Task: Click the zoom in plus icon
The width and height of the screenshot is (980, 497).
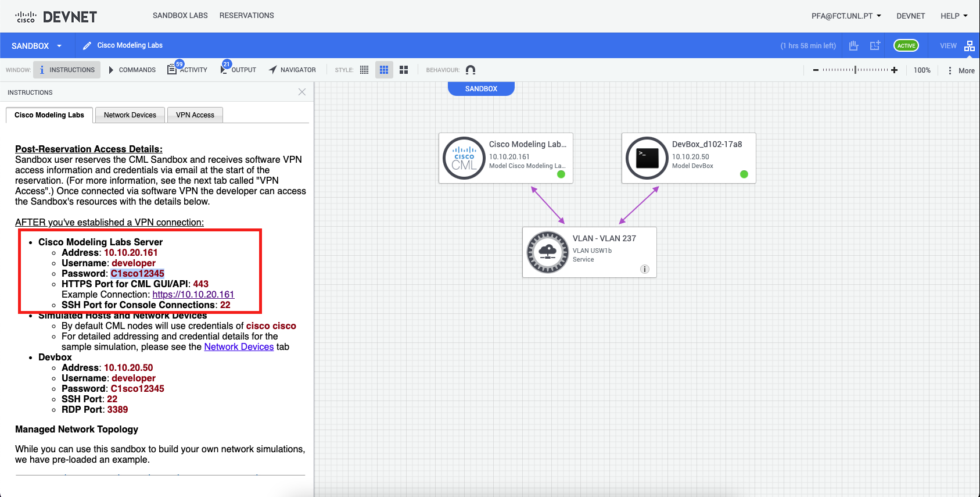Action: 895,70
